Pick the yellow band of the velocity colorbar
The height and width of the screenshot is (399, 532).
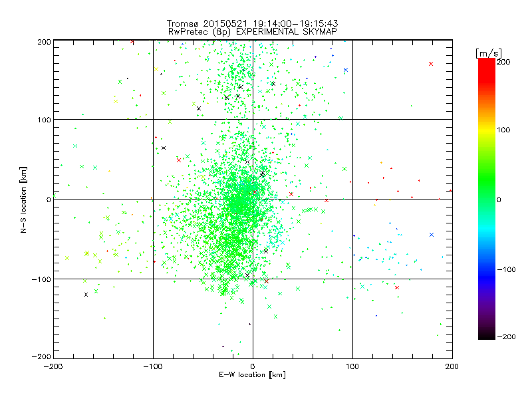487,130
